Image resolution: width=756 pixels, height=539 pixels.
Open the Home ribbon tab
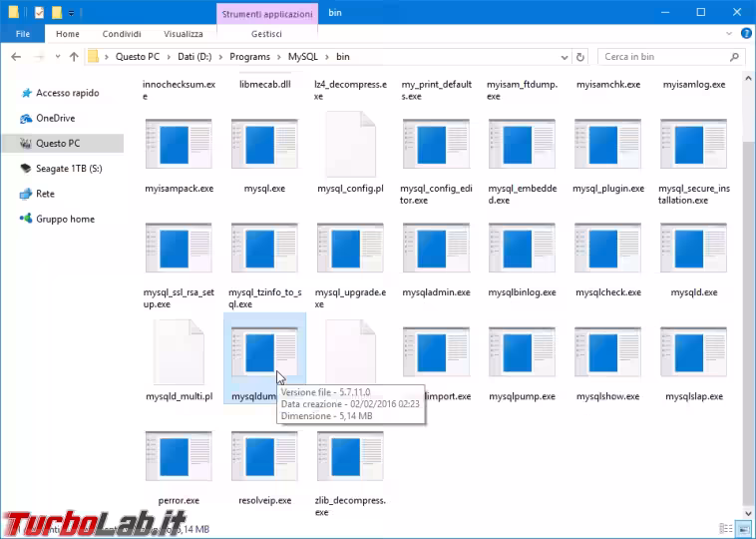click(68, 34)
